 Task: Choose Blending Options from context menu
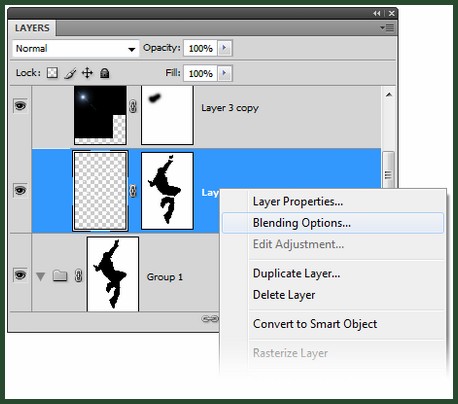click(x=333, y=223)
